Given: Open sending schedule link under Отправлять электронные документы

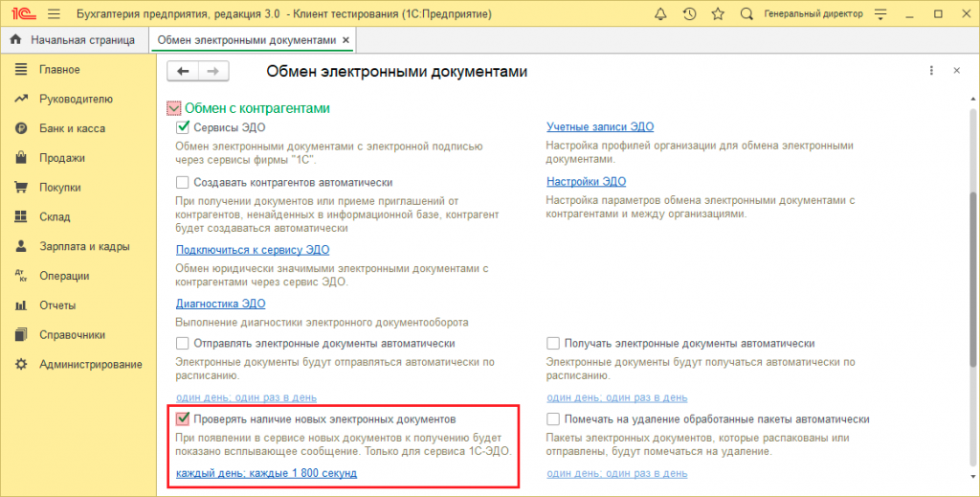Looking at the screenshot, I should (246, 397).
